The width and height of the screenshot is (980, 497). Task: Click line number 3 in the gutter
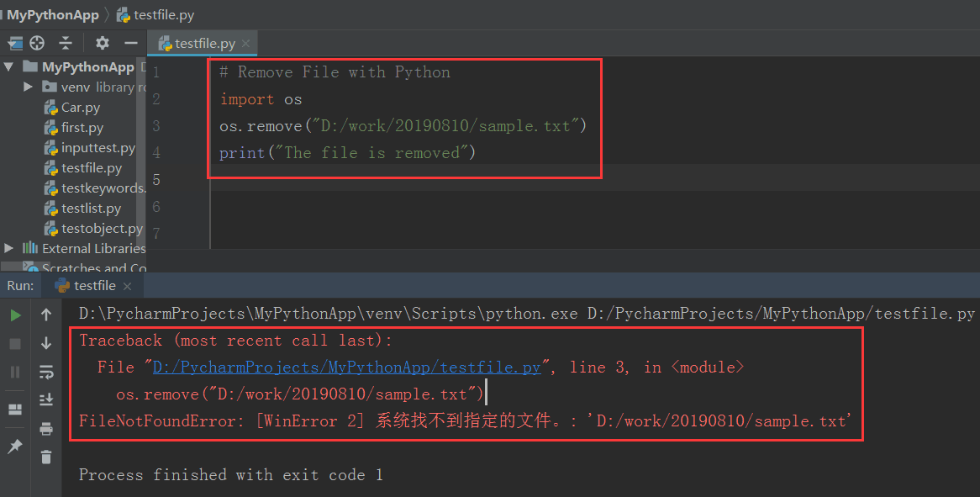coord(156,125)
